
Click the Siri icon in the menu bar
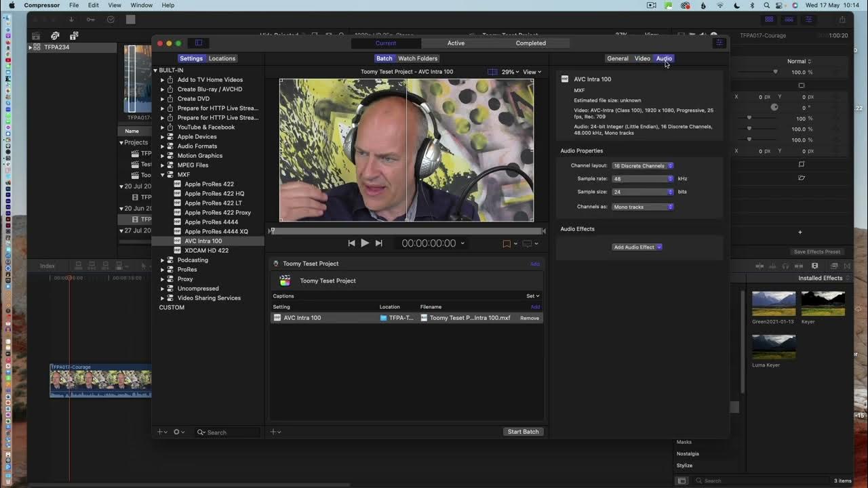(795, 5)
